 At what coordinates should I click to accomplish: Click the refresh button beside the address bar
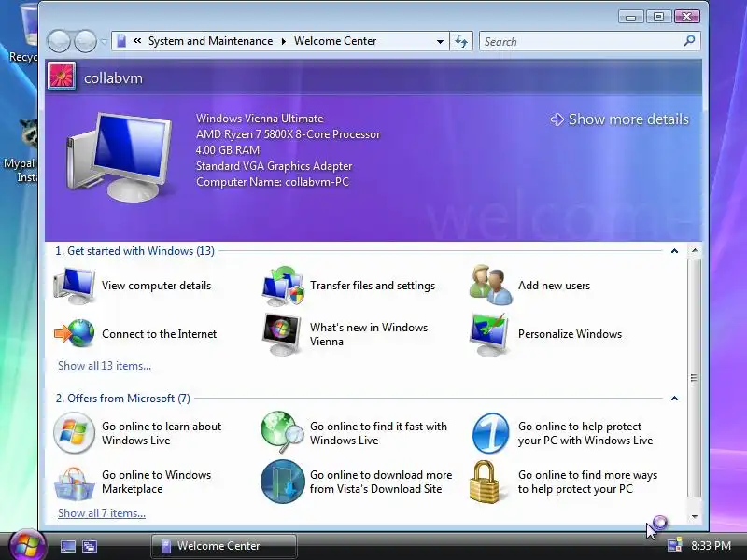click(461, 41)
